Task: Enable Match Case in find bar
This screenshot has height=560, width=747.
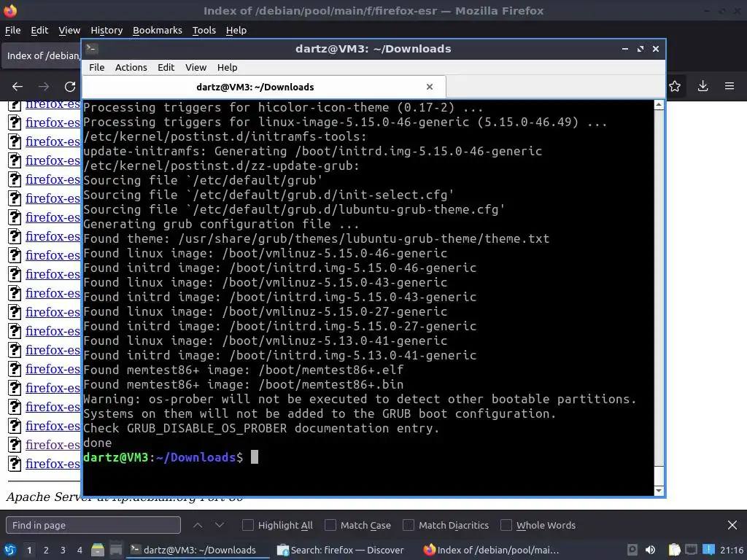Action: [x=330, y=525]
